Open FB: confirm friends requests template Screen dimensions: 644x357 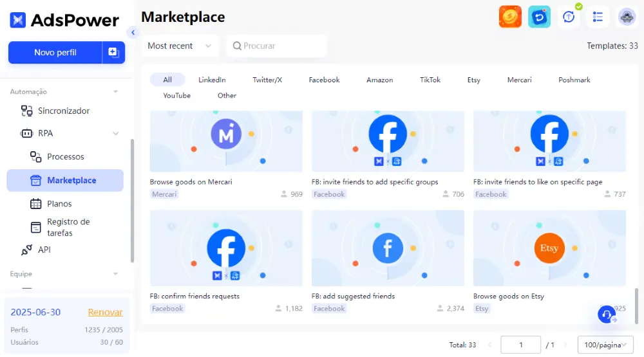[x=194, y=296]
